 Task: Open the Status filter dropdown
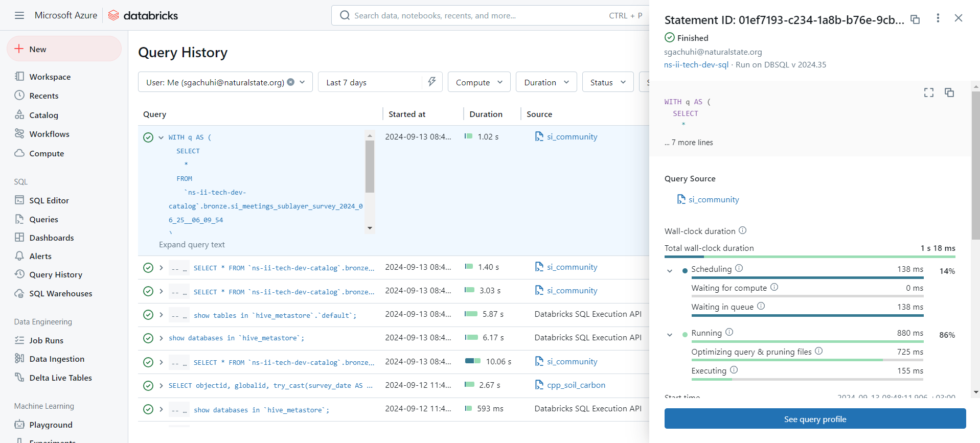pos(608,82)
